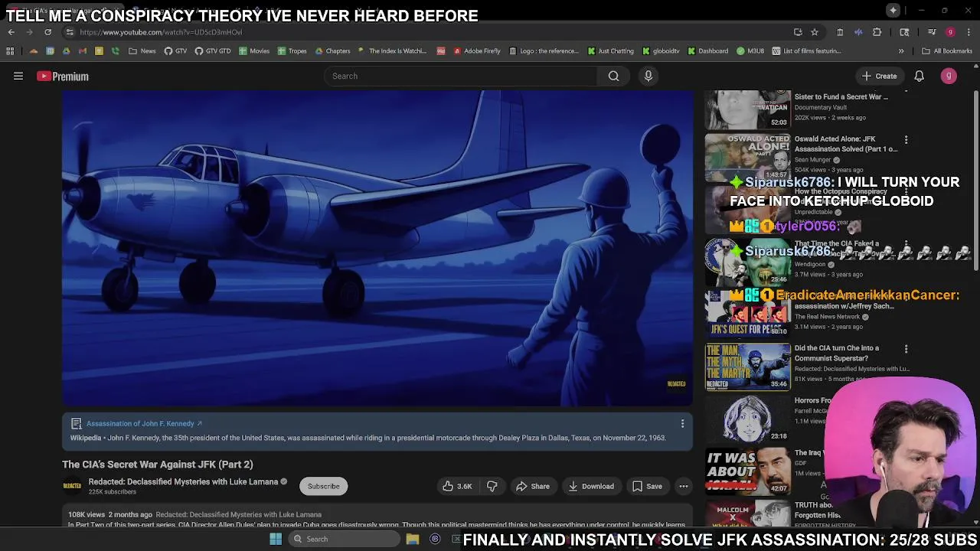The height and width of the screenshot is (551, 980).
Task: Open browser extensions puzzle icon
Action: click(x=877, y=32)
